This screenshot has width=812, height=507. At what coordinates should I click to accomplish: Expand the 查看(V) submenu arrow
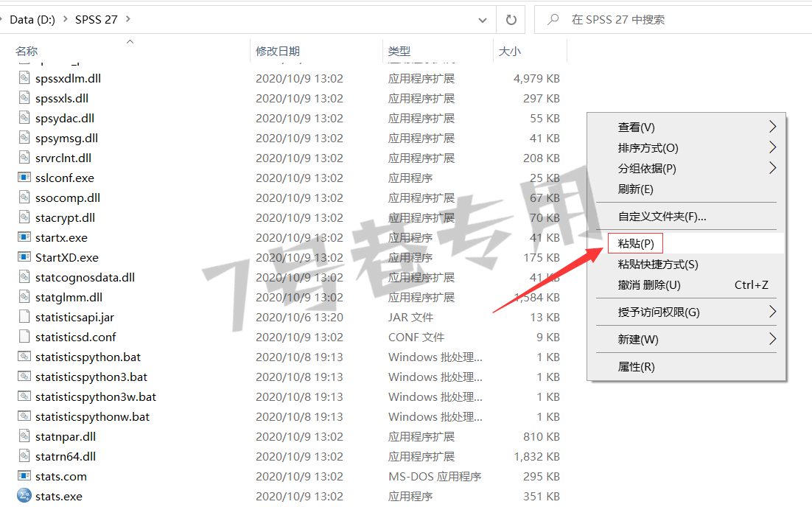coord(772,127)
